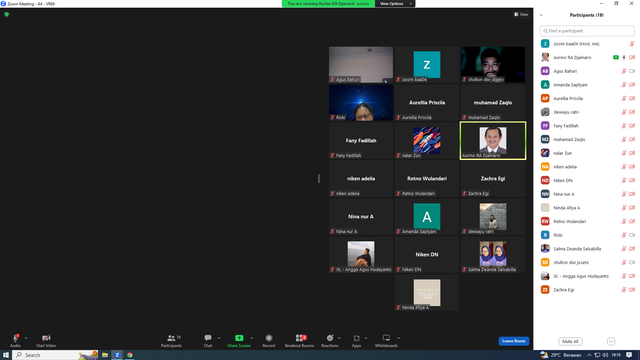Click the View layout button

tap(521, 14)
